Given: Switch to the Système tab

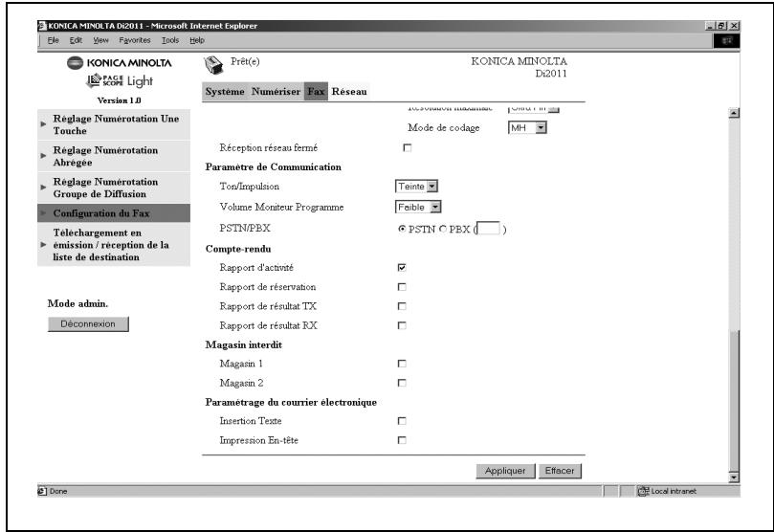Looking at the screenshot, I should pos(225,91).
